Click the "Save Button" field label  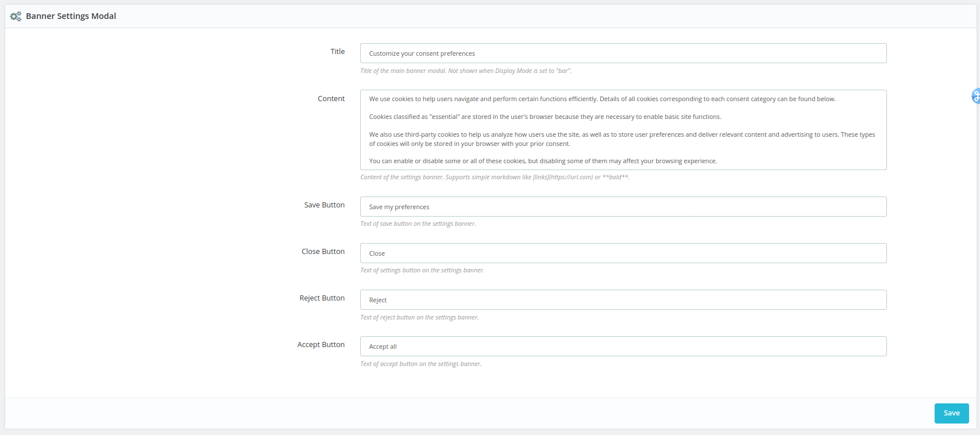pos(324,205)
